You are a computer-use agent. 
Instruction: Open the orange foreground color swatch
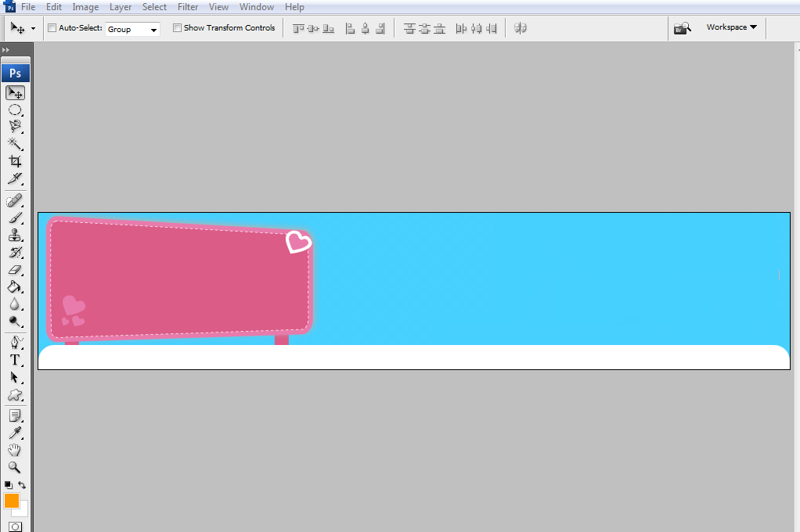click(12, 501)
